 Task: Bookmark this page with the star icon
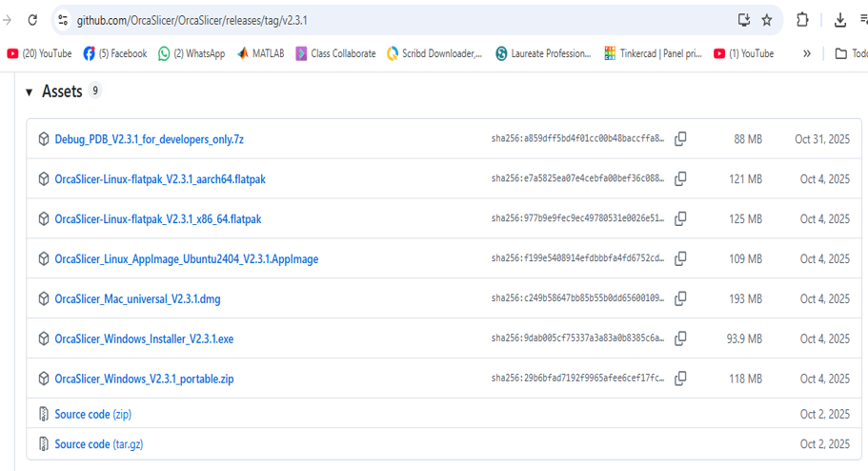[x=766, y=20]
